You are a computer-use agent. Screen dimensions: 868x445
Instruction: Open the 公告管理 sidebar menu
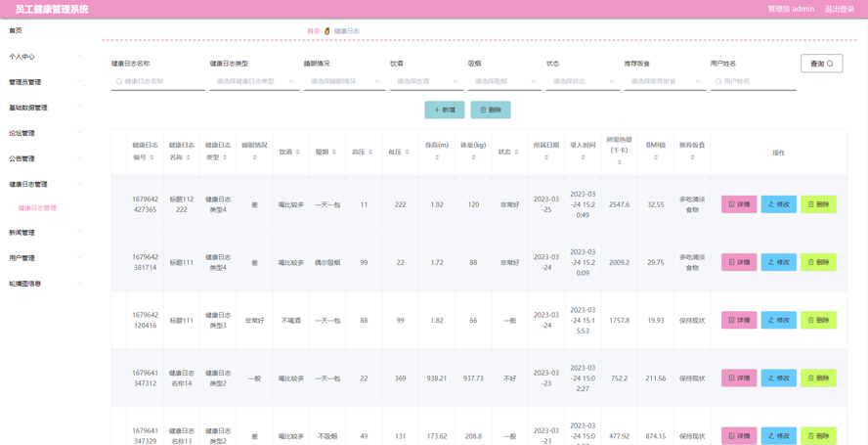click(x=46, y=158)
